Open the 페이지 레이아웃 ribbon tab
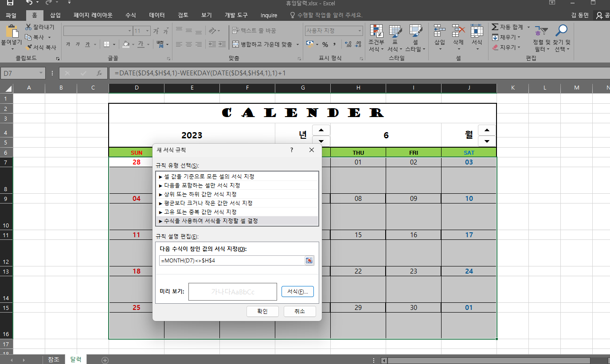The image size is (610, 364). pos(93,15)
